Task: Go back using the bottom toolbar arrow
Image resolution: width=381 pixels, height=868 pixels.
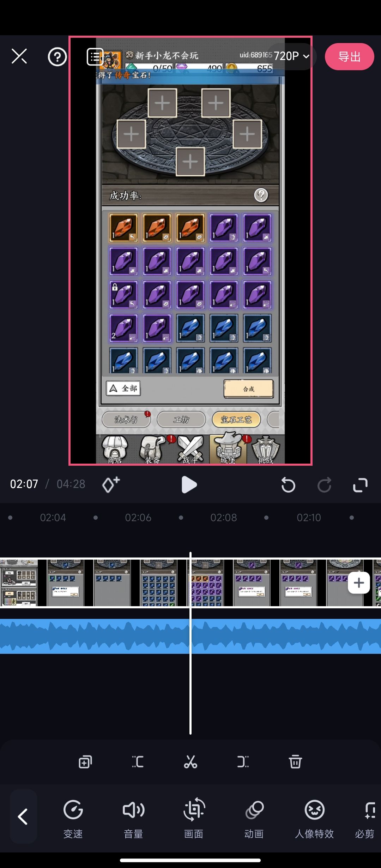Action: point(23,816)
